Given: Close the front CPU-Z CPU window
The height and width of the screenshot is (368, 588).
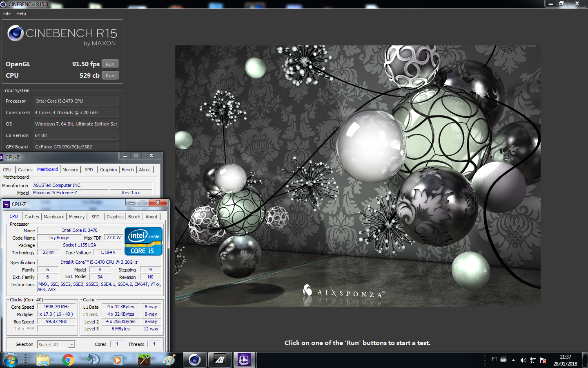Looking at the screenshot, I should click(x=158, y=203).
